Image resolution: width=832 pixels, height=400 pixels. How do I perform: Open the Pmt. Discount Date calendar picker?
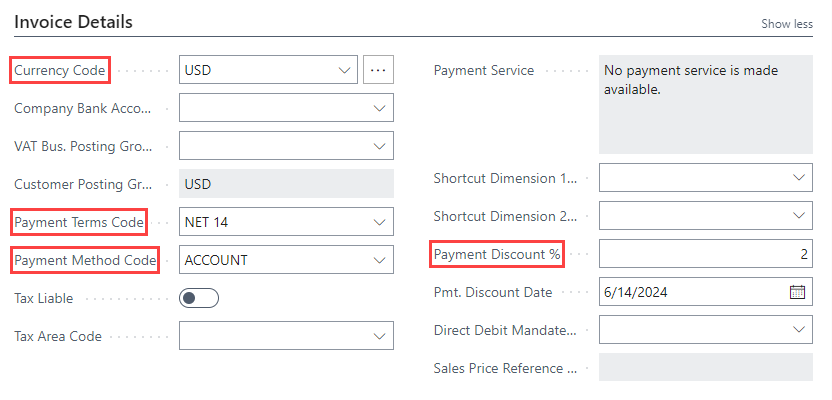(x=797, y=292)
